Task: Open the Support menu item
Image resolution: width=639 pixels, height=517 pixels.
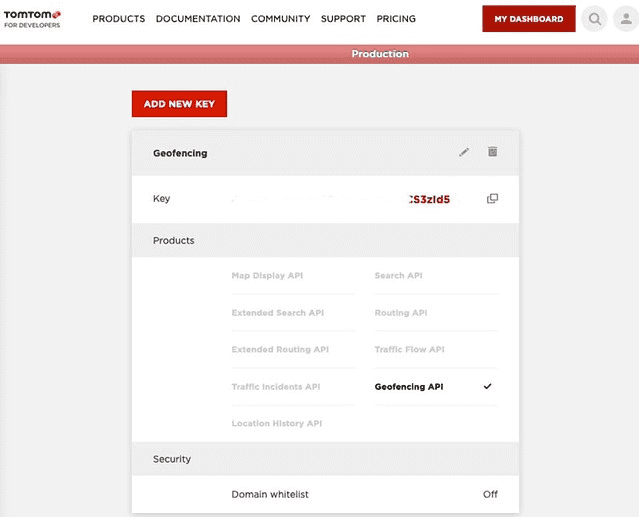Action: [343, 19]
